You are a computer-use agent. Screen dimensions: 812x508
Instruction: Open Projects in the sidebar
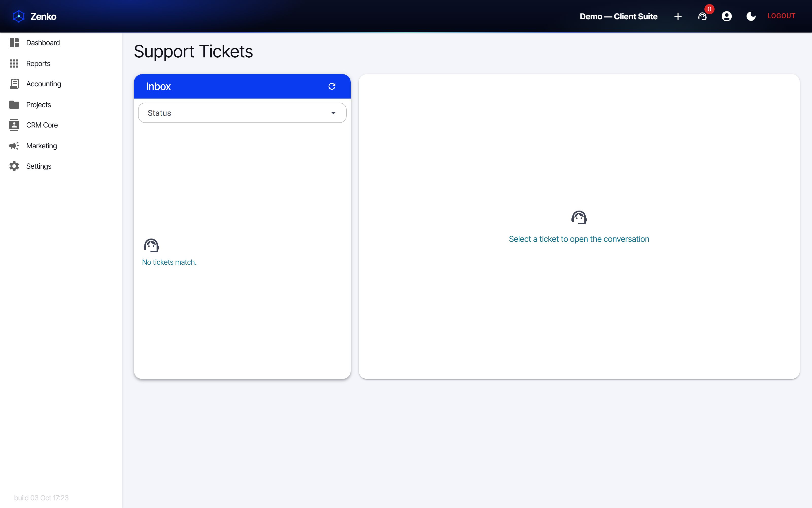[x=61, y=104]
